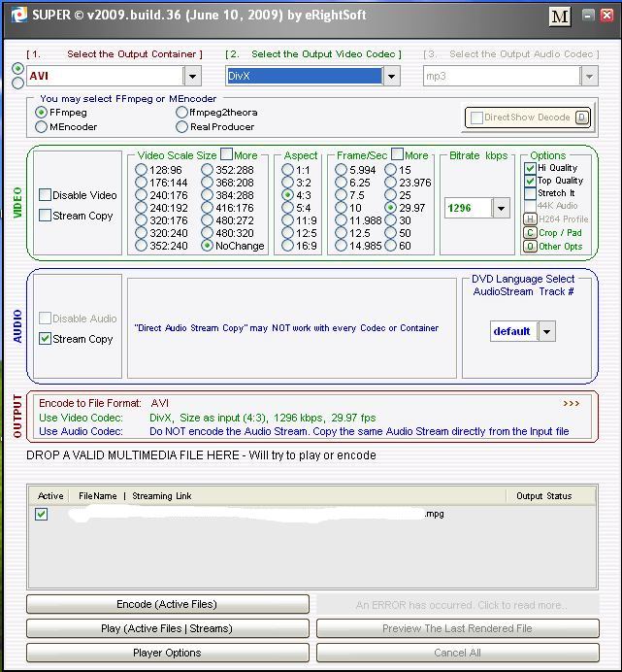This screenshot has width=622, height=672.
Task: Click Play (Active Files | Streams) button
Action: [x=168, y=628]
